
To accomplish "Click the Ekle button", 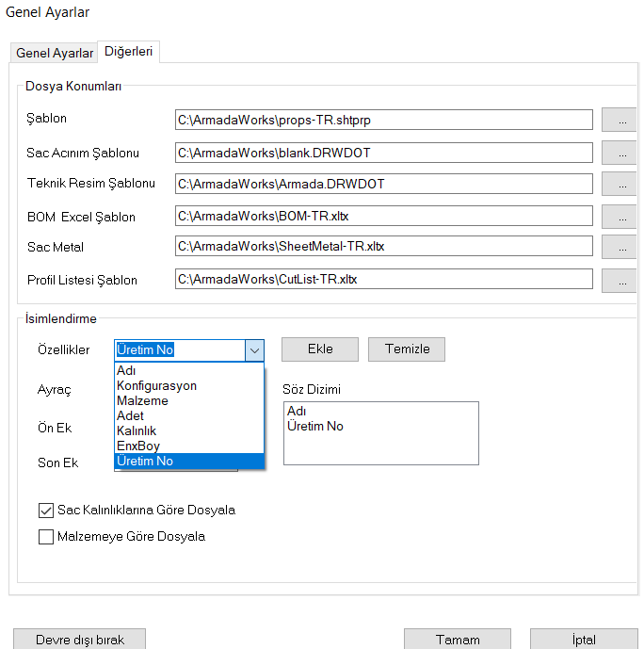I will [320, 349].
